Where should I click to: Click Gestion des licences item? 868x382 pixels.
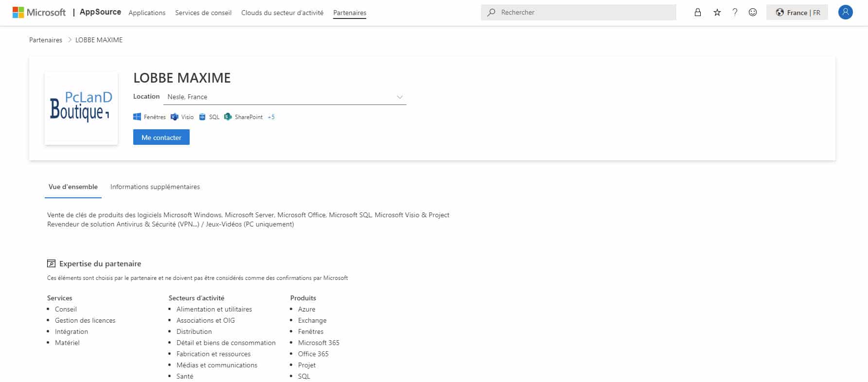point(85,320)
